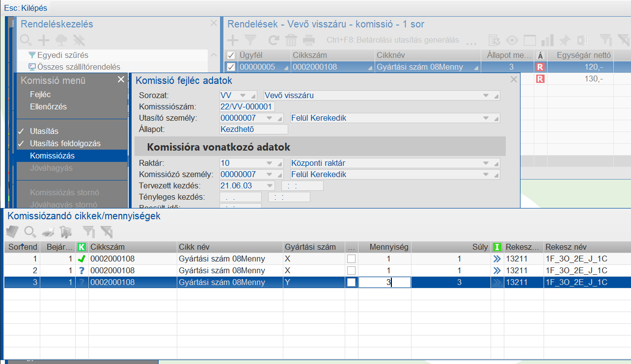Screen dimensions: 631x364
Task: Open Ellenőrzés in Komissió menu
Action: pyautogui.click(x=48, y=106)
